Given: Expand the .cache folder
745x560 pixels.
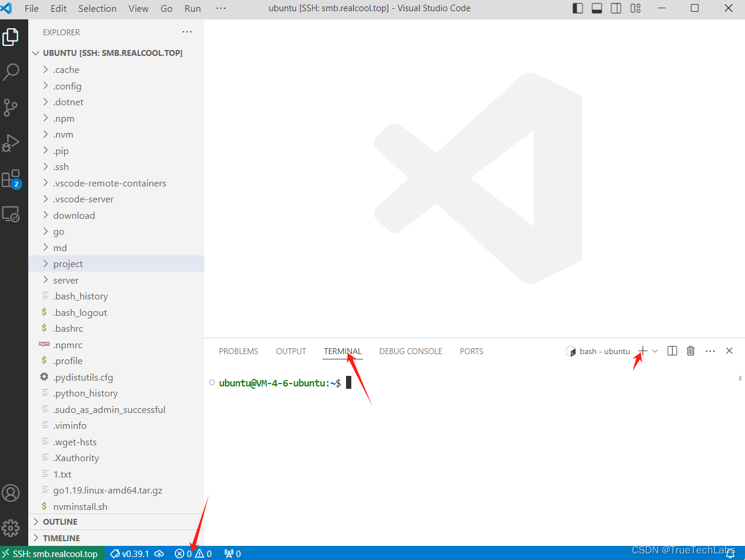Looking at the screenshot, I should click(x=117, y=69).
